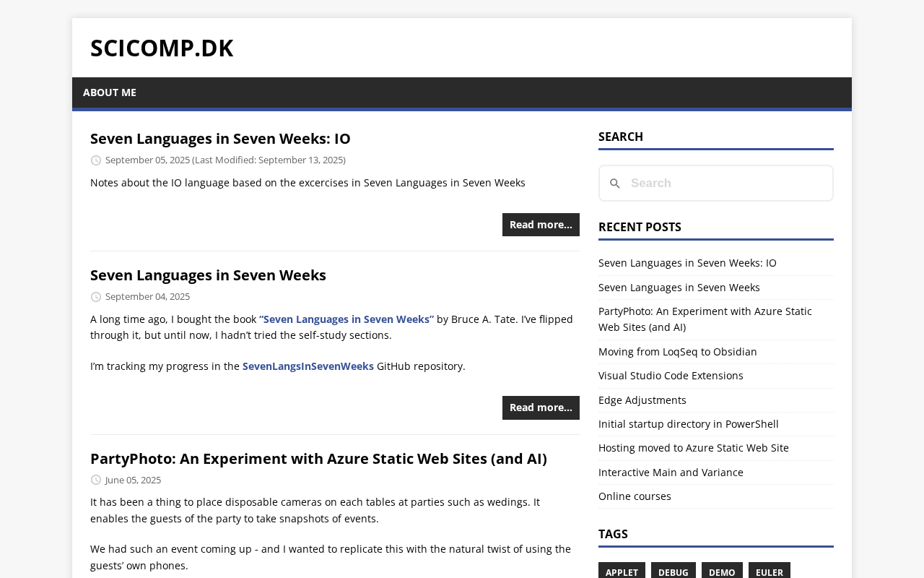
Task: Open the SevenLangsInSevenWeeks GitHub repository link
Action: point(308,366)
